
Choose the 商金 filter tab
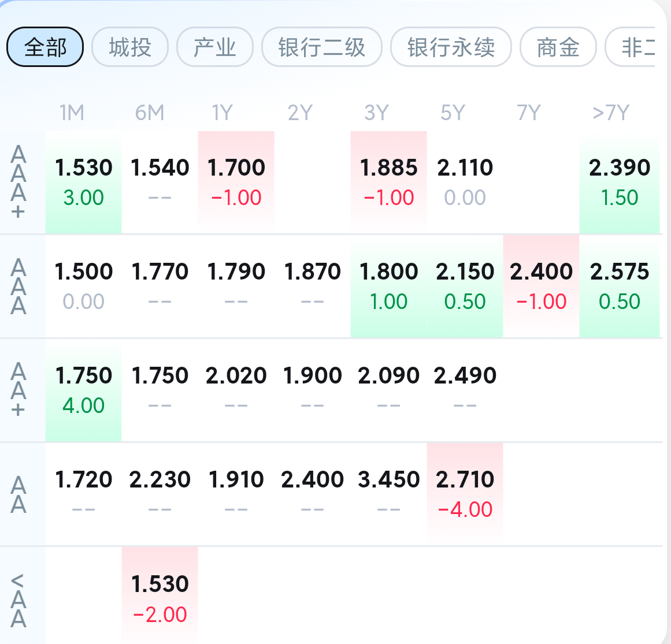coord(558,47)
